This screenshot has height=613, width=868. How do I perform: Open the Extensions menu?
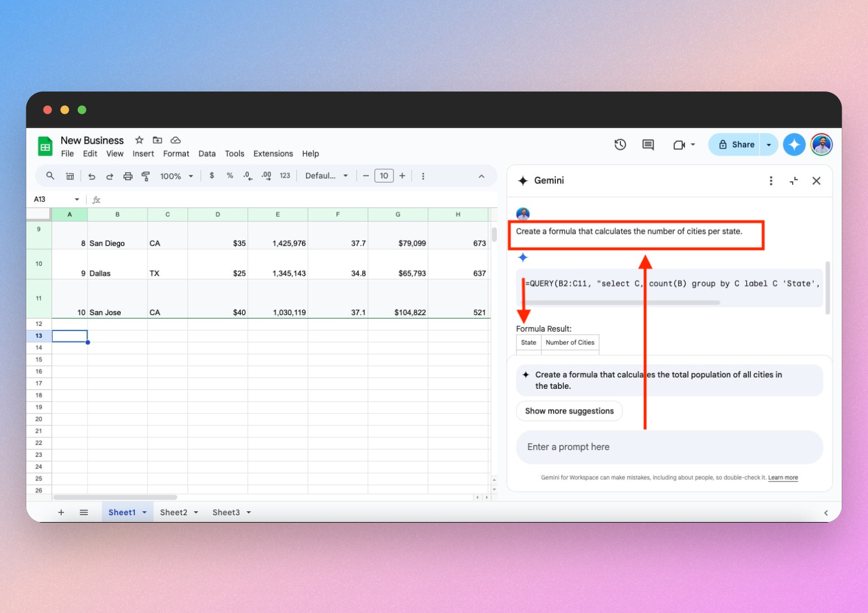coord(273,154)
